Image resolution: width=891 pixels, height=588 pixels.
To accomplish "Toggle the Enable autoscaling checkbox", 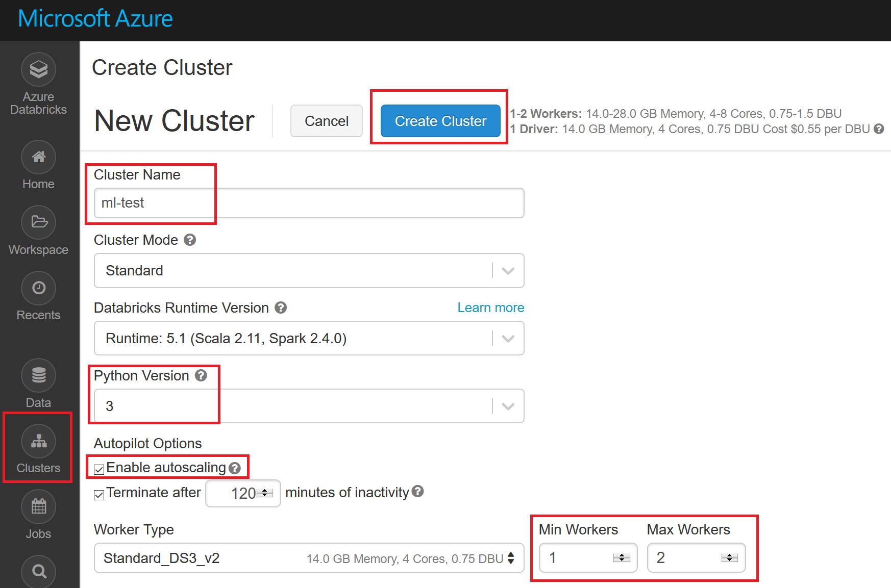I will (x=99, y=469).
